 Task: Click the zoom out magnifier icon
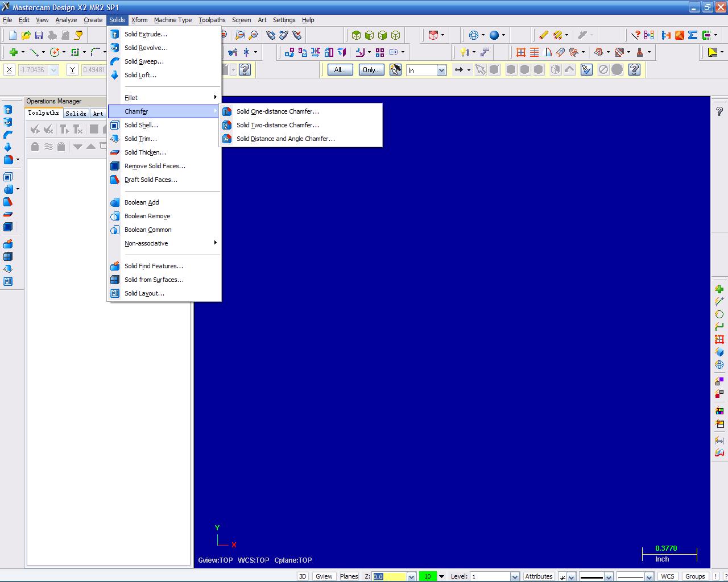click(x=254, y=35)
